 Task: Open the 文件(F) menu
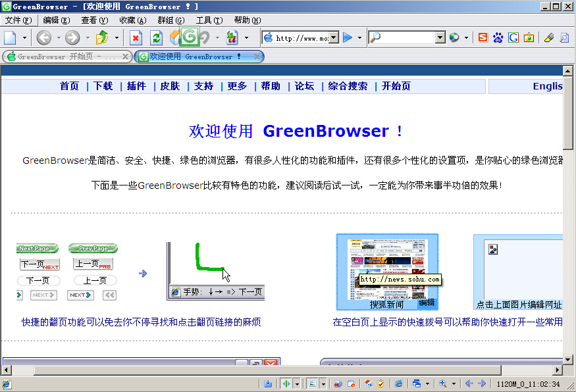[x=18, y=20]
